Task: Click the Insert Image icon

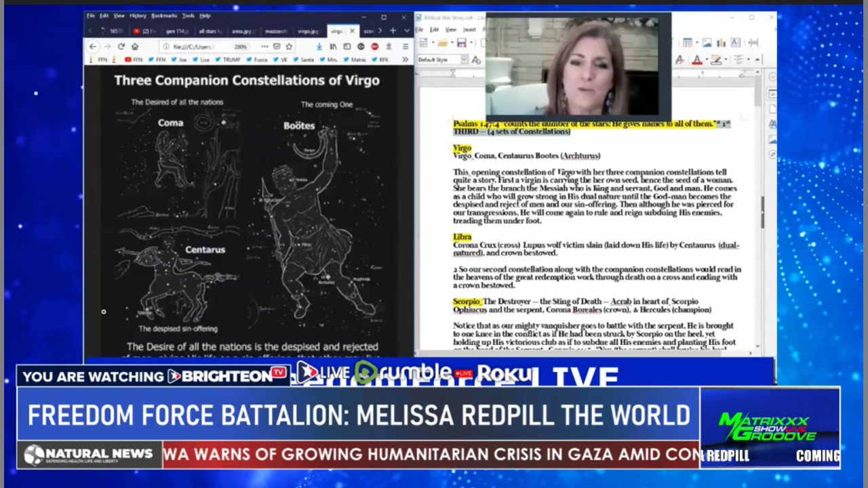Action: [706, 43]
